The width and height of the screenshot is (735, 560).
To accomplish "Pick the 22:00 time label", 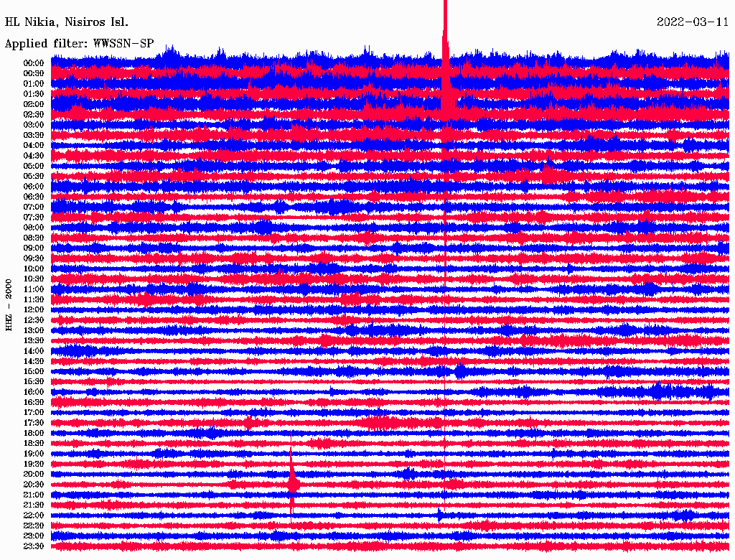I will 34,515.
